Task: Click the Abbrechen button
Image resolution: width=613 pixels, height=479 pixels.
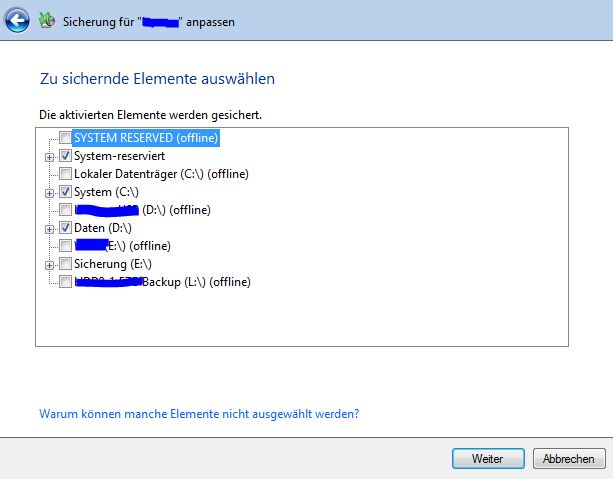Action: pyautogui.click(x=569, y=459)
